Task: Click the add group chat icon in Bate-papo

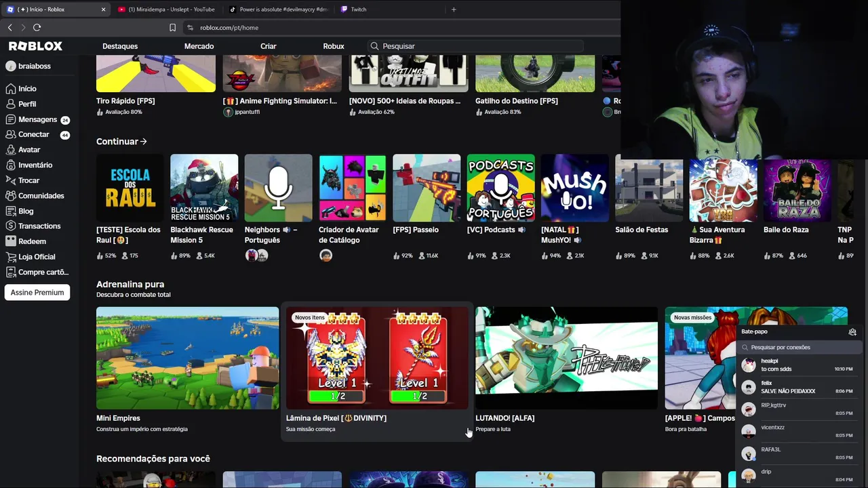Action: pos(852,332)
